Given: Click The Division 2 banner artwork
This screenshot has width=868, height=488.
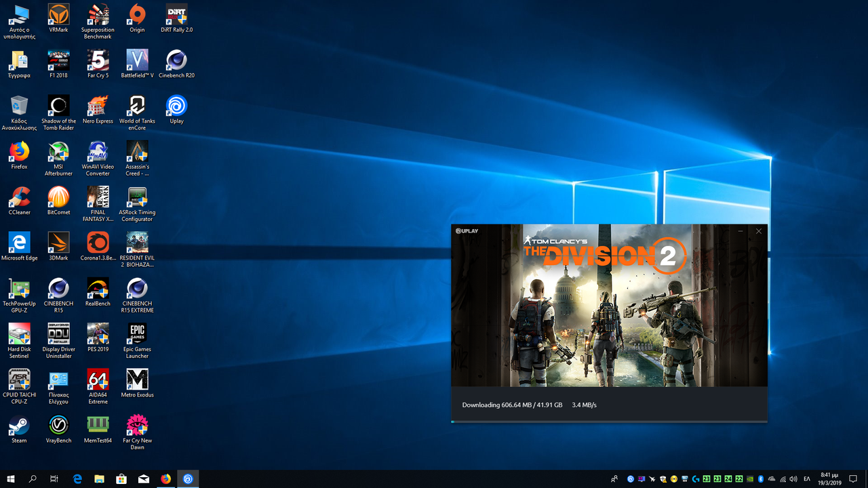Looking at the screenshot, I should pos(610,306).
